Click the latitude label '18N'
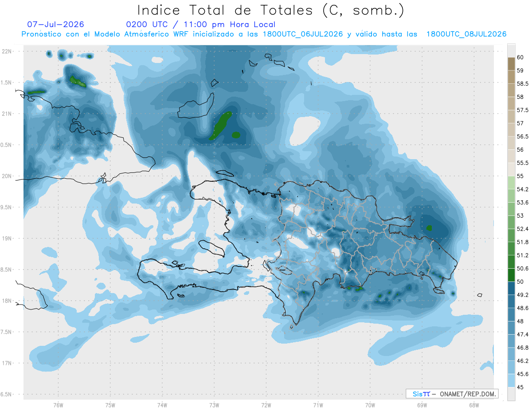532x411 pixels. click(7, 301)
